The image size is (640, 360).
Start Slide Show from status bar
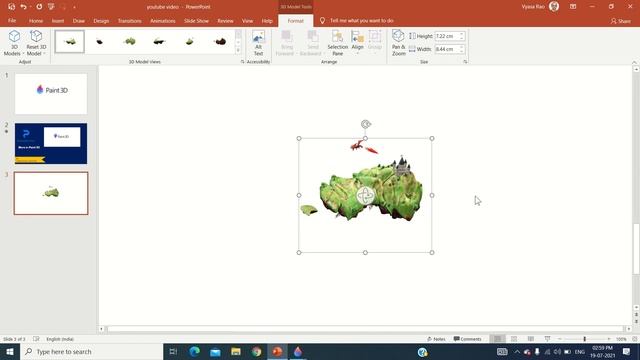click(x=547, y=339)
